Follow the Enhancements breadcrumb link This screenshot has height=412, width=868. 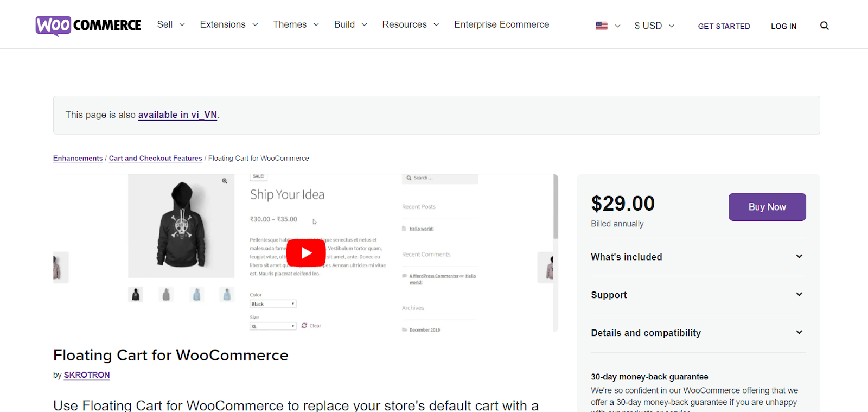point(78,158)
